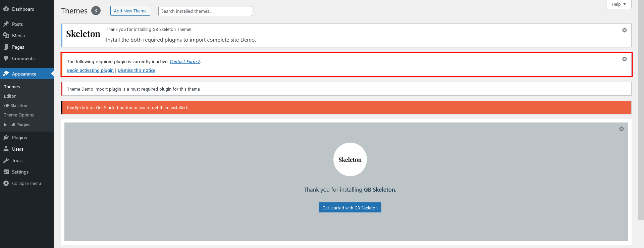Close the gray GB Skeleton welcome panel
Screen dimensions: 644x248
[622, 129]
